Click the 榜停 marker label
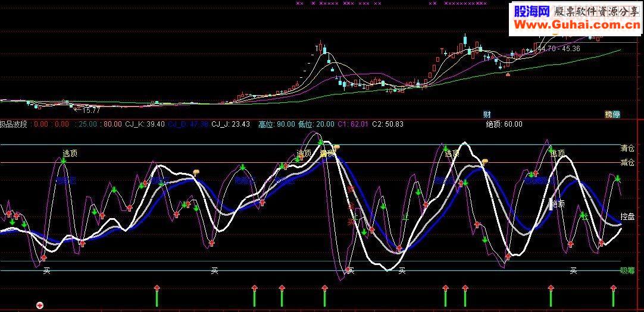The image size is (644, 312). point(612,114)
